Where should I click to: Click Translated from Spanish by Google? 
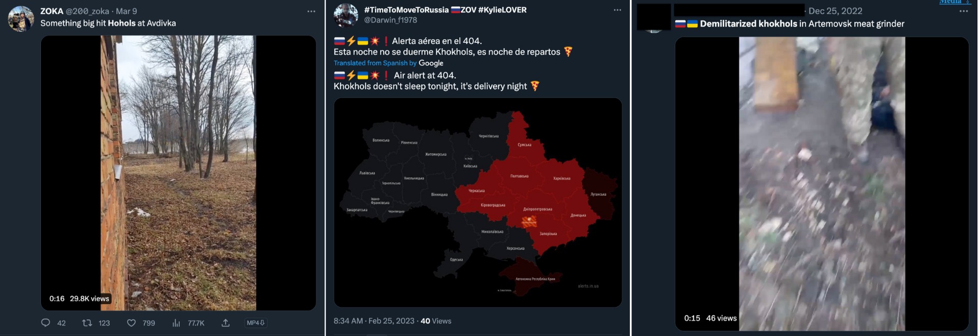pos(388,63)
